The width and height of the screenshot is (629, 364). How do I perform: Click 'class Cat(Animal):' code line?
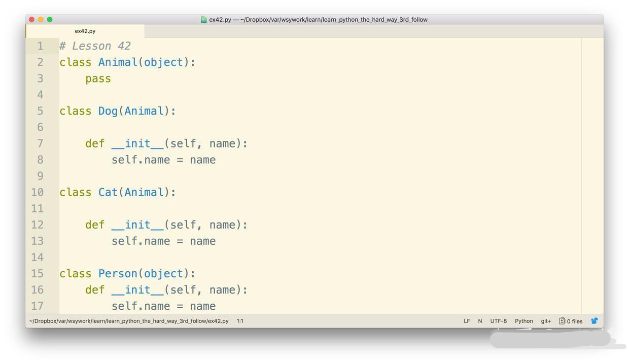coord(118,192)
